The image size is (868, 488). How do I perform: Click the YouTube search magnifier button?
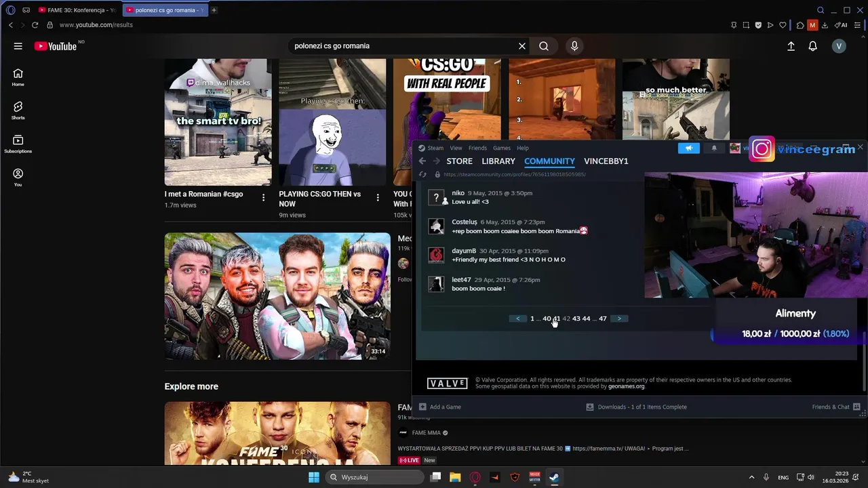coord(544,46)
